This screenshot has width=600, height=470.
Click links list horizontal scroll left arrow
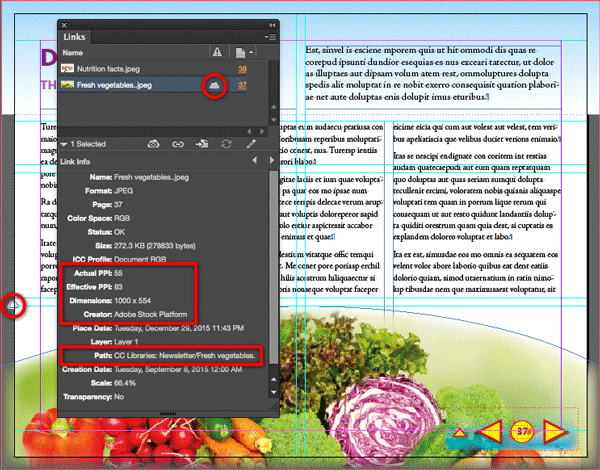coord(249,132)
